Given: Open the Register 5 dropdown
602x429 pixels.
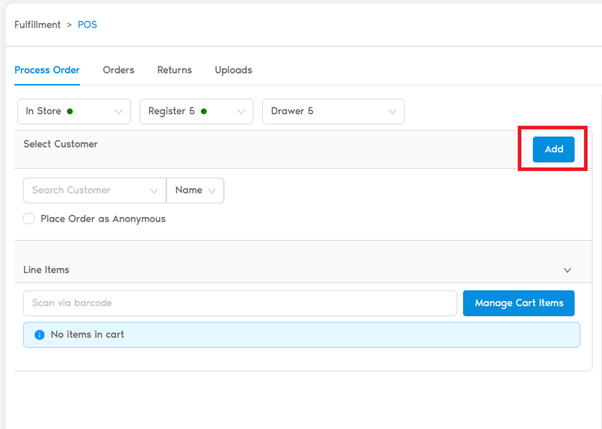Looking at the screenshot, I should 196,111.
